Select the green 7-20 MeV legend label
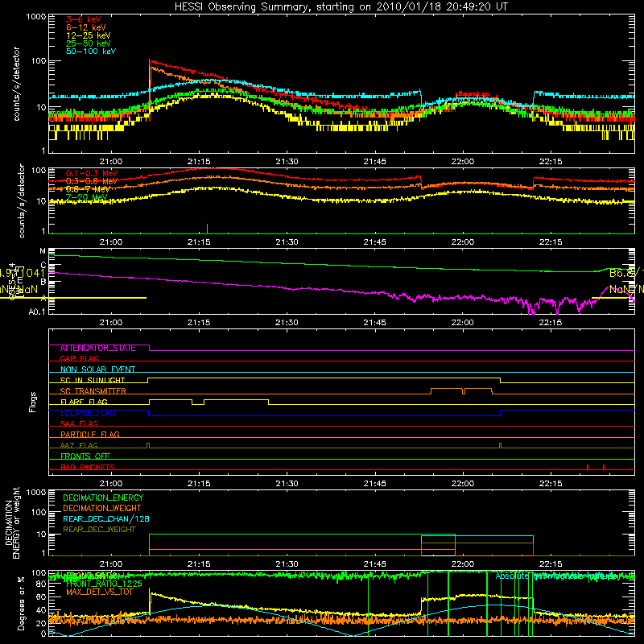644x644 pixels. pyautogui.click(x=86, y=197)
